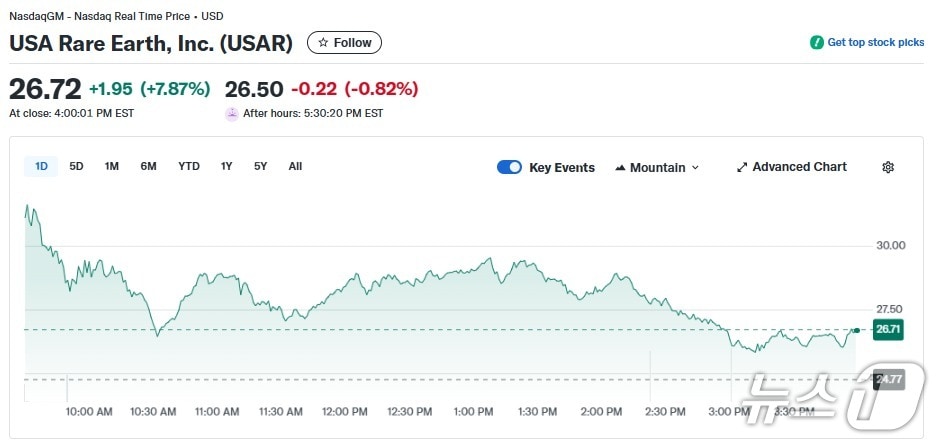Open the Advanced Chart view

(x=798, y=167)
